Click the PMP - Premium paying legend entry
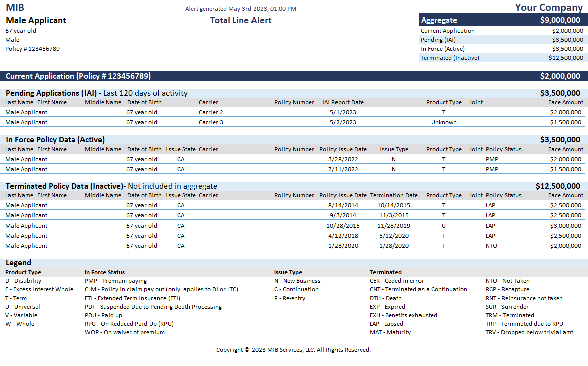Image resolution: width=588 pixels, height=366 pixels. [x=116, y=281]
